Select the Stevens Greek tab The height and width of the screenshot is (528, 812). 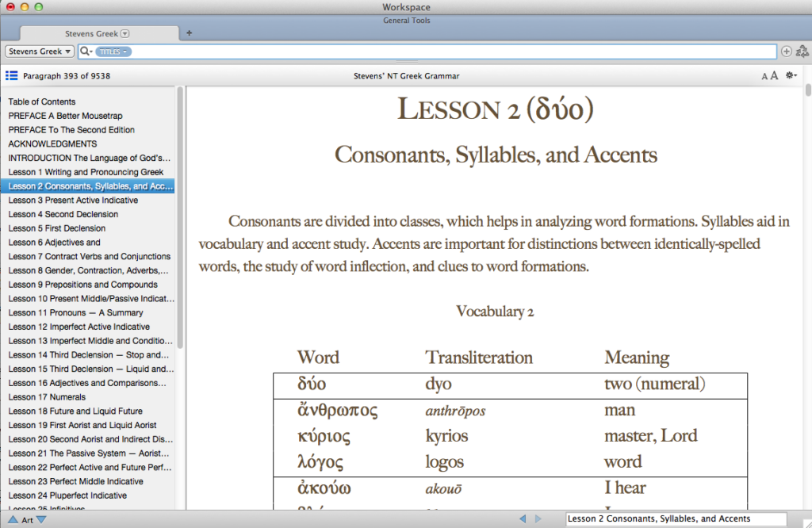coord(98,33)
